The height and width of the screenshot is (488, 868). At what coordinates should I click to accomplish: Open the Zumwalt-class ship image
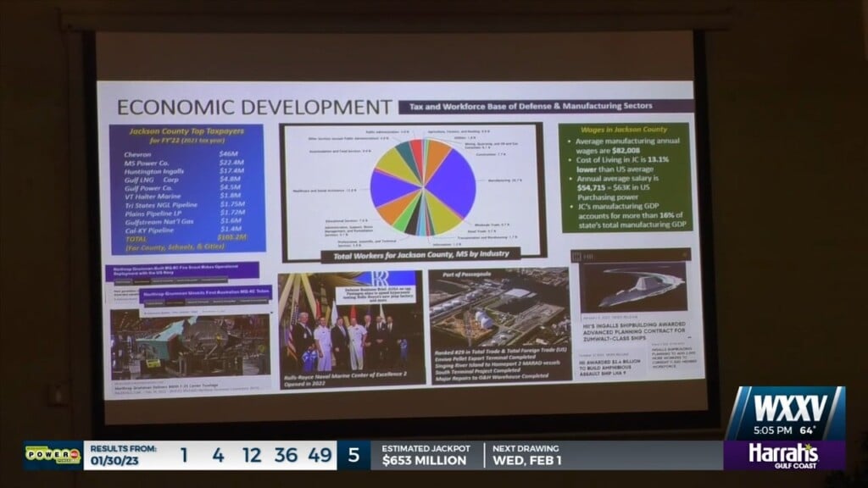tap(634, 286)
